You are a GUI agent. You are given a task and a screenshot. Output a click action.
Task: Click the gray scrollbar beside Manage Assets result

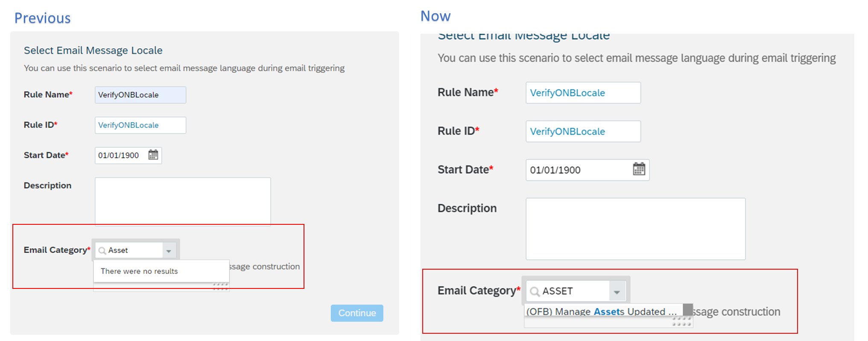[x=688, y=310]
